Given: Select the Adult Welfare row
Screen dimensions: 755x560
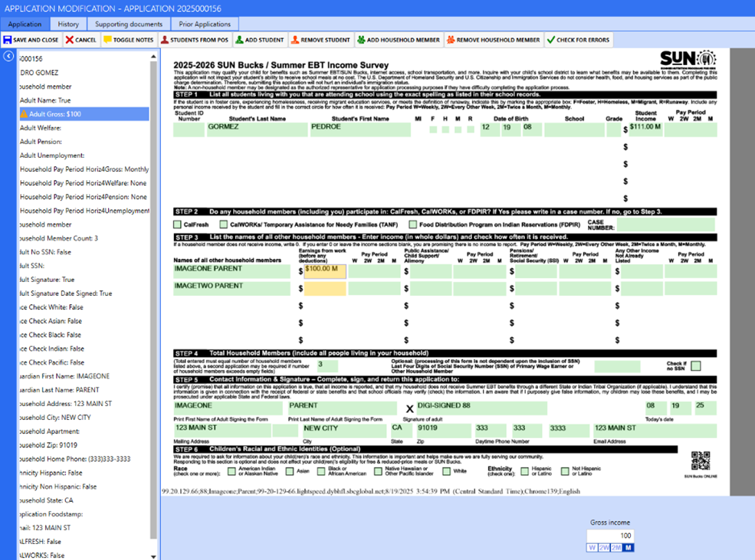Looking at the screenshot, I should point(84,128).
